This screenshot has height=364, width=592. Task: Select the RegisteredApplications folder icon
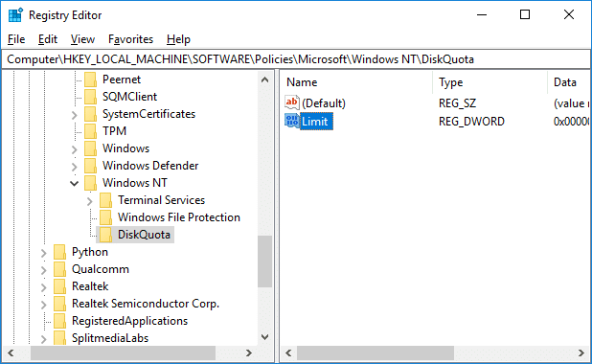pyautogui.click(x=60, y=321)
